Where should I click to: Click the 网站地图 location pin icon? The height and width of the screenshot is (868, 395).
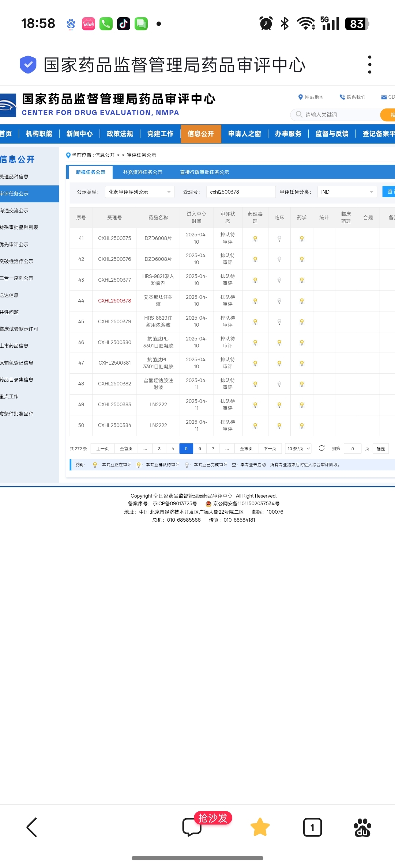tap(301, 97)
